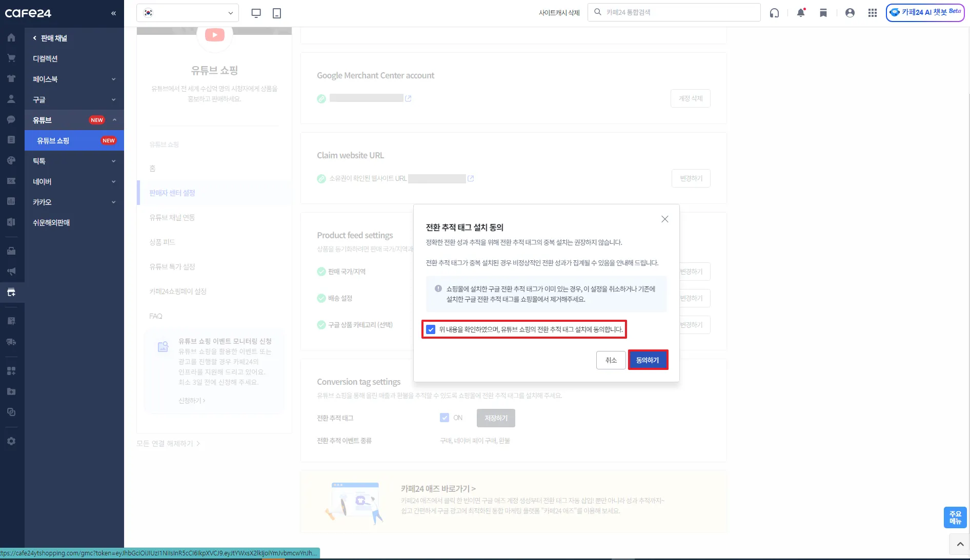Open the 판매자 센터 설정 tab
Screen dimensions: 970x560
point(214,193)
